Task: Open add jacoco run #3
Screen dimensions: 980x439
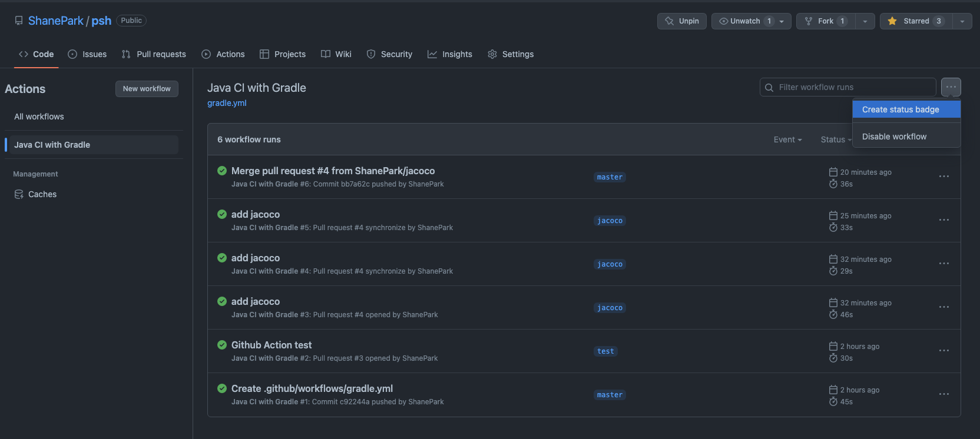Action: click(256, 301)
